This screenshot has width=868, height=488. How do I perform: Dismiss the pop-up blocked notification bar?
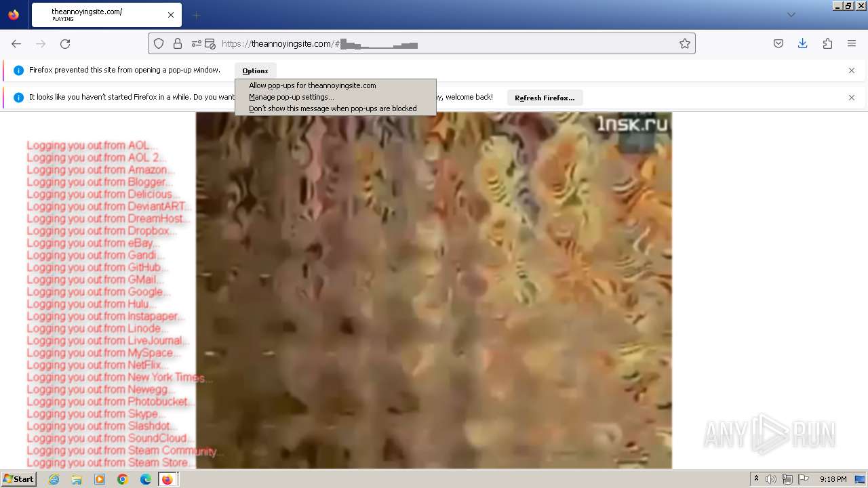tap(852, 70)
